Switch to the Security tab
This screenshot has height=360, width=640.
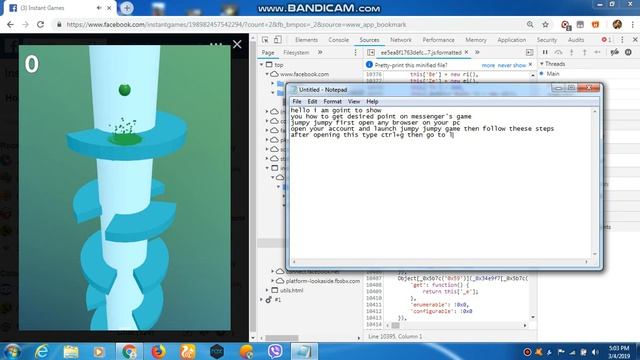coord(547,40)
